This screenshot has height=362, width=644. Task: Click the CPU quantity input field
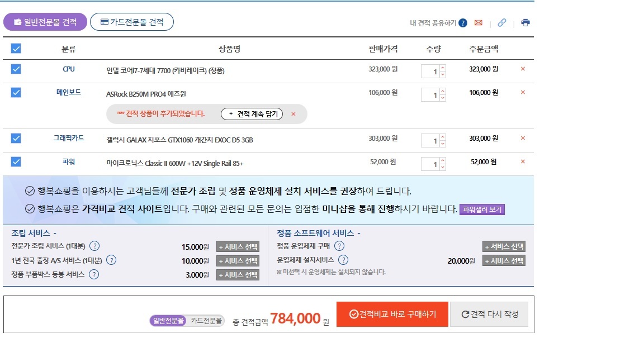pos(430,72)
